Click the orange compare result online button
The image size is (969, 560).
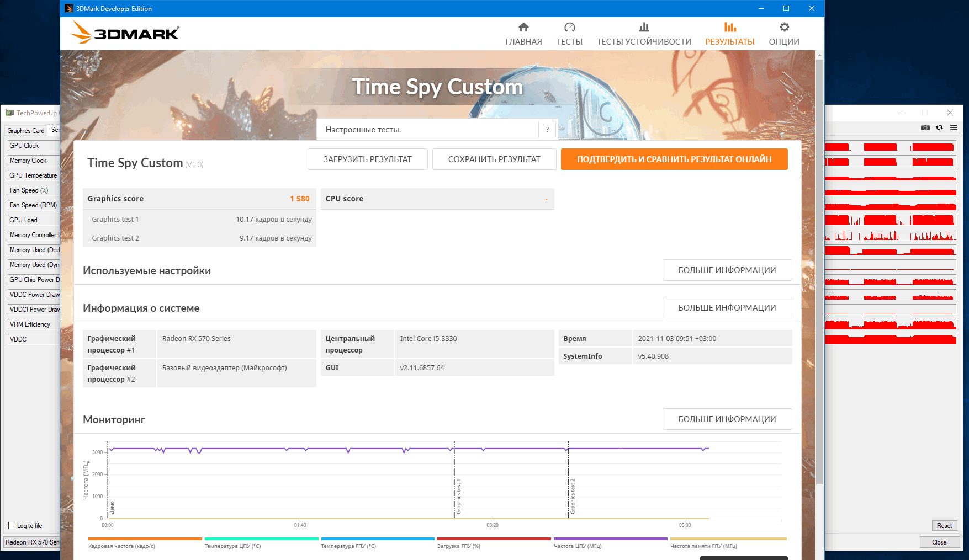674,159
